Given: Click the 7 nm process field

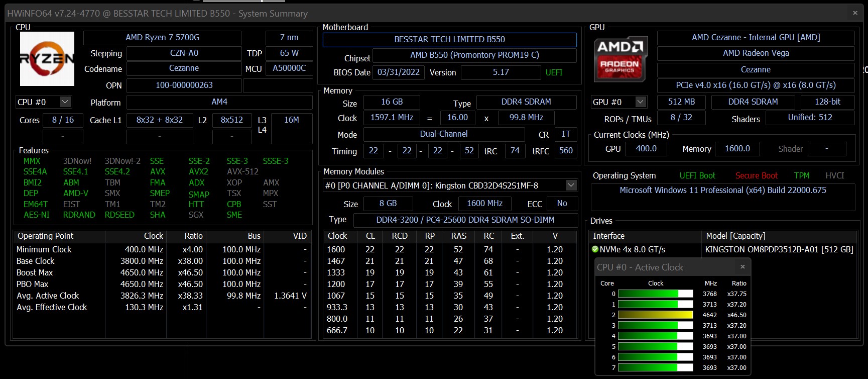Looking at the screenshot, I should pyautogui.click(x=289, y=38).
